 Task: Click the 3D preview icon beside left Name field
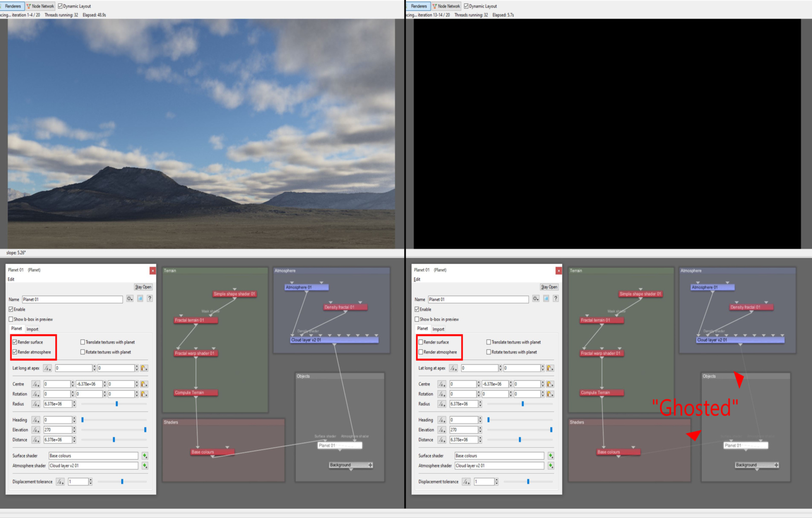pyautogui.click(x=140, y=299)
